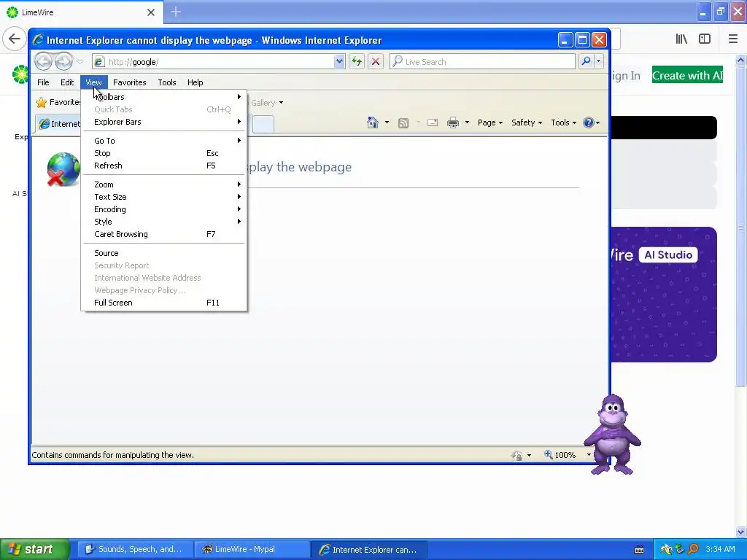Click the Internet Explorer back arrow button
The image size is (747, 560).
[x=43, y=61]
